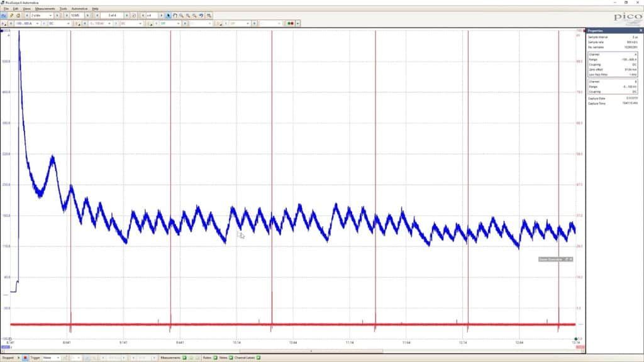Go to previous waveform buffer
644x362 pixels.
pyautogui.click(x=97, y=15)
